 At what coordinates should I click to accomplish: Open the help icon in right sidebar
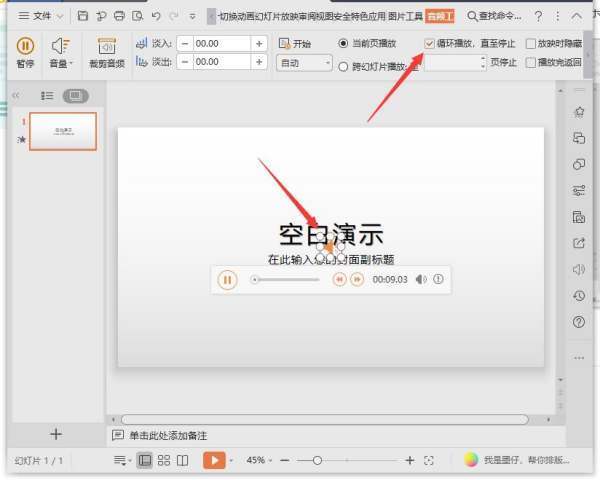pos(578,322)
